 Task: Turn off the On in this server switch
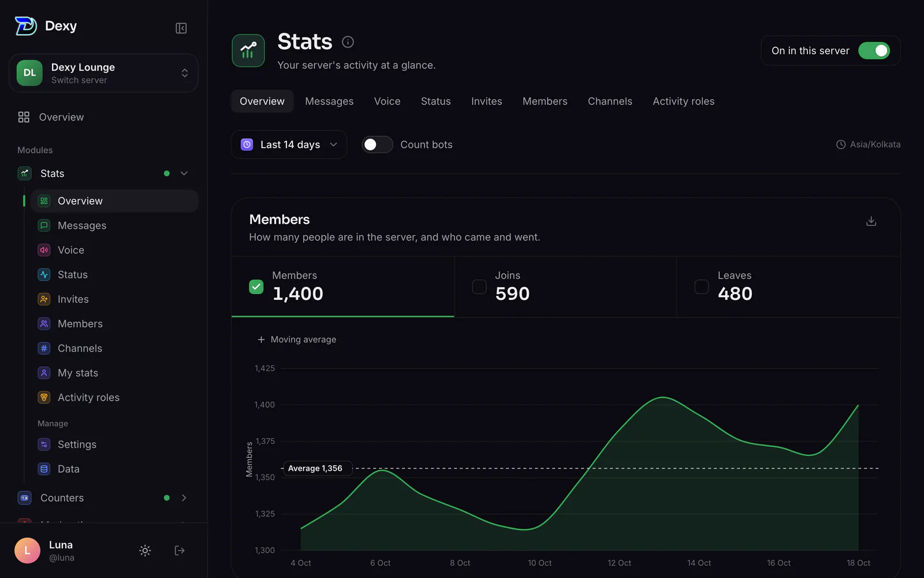(874, 51)
